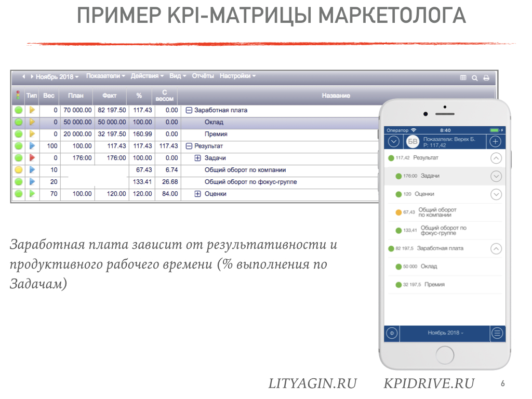Image resolution: width=532 pixels, height=399 pixels.
Task: Sort by the % column header
Action: 139,96
